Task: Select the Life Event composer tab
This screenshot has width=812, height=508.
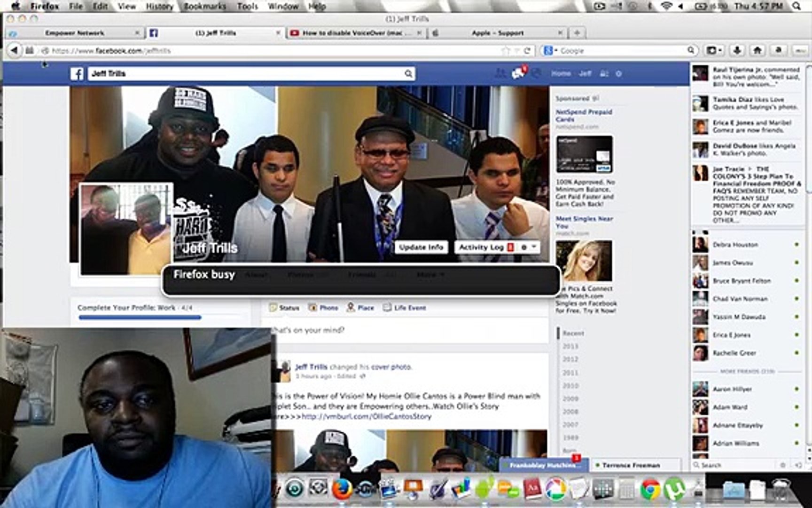Action: 404,308
